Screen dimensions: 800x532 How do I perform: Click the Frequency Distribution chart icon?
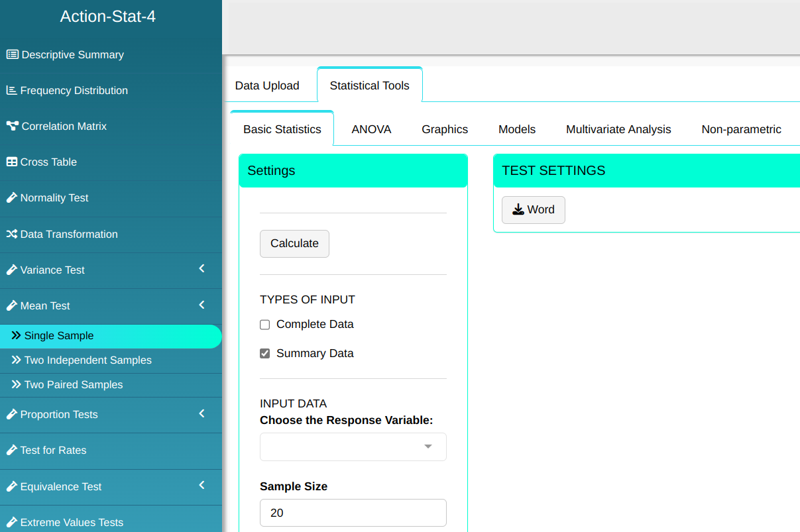tap(11, 91)
